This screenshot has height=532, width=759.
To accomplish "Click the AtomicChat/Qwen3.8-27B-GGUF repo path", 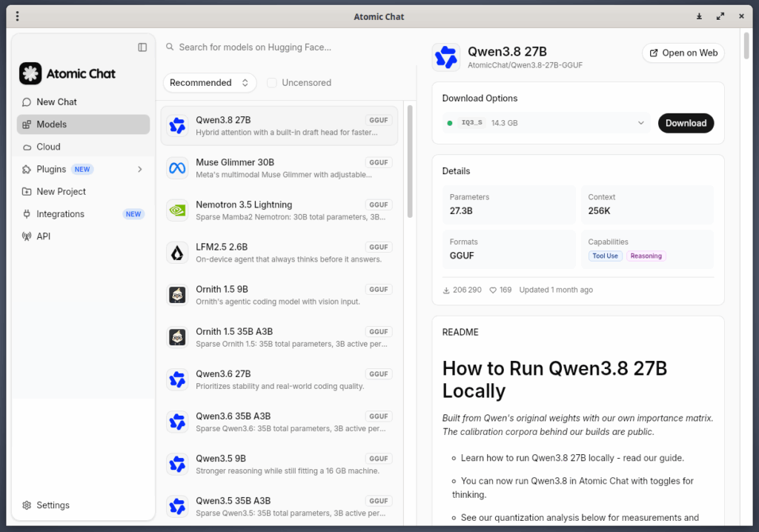I will 525,65.
